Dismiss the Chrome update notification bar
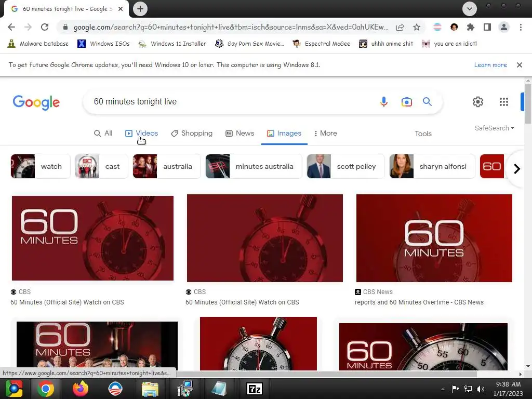The height and width of the screenshot is (399, 532). pos(519,65)
